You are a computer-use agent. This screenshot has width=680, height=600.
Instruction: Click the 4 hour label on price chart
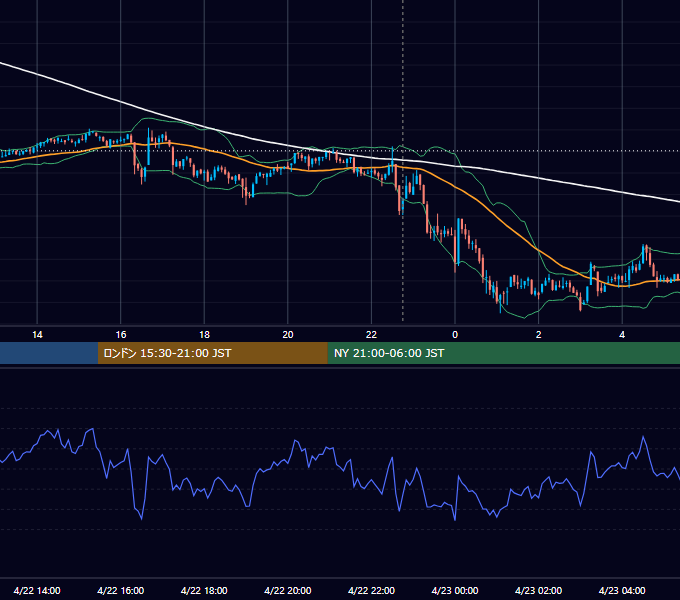pyautogui.click(x=622, y=335)
